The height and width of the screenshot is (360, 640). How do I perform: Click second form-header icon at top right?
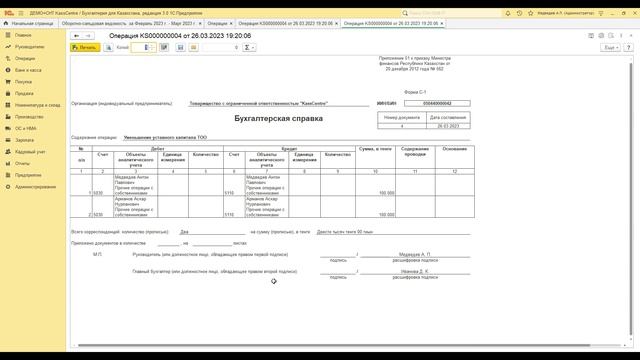tap(601, 36)
